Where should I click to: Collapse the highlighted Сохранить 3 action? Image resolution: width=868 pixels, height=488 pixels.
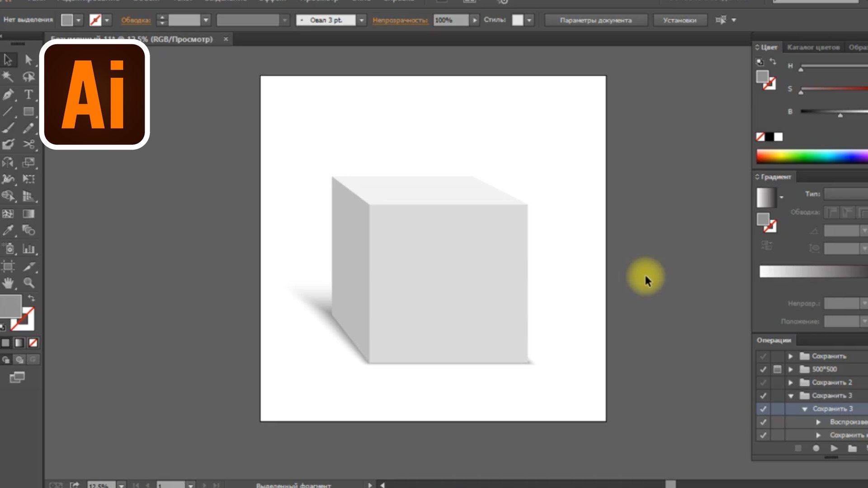point(805,409)
